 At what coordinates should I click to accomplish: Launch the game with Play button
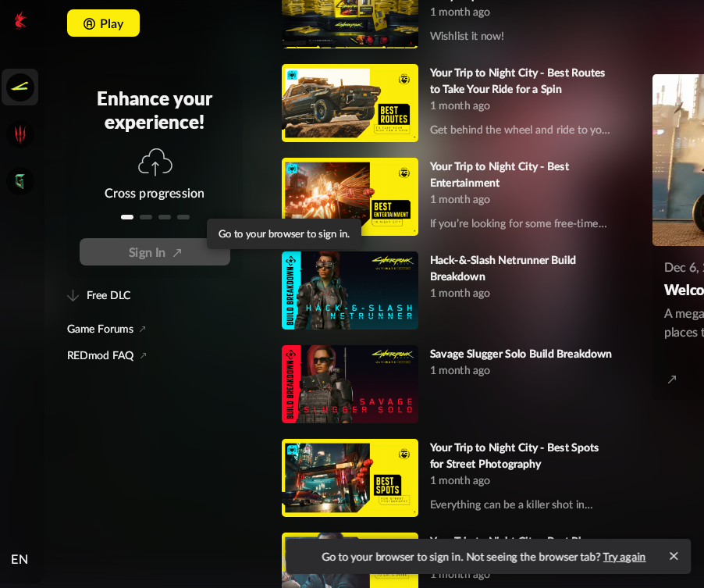pyautogui.click(x=103, y=23)
